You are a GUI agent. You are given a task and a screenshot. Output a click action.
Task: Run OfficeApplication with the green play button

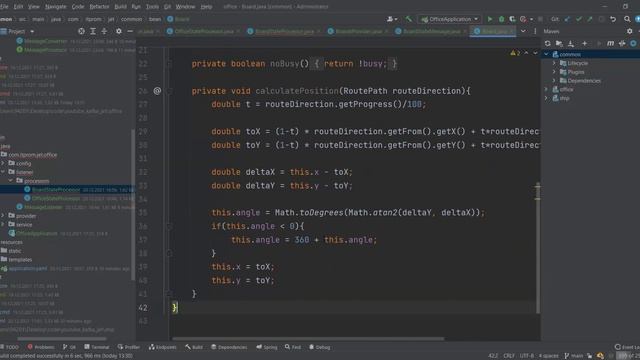tap(490, 19)
